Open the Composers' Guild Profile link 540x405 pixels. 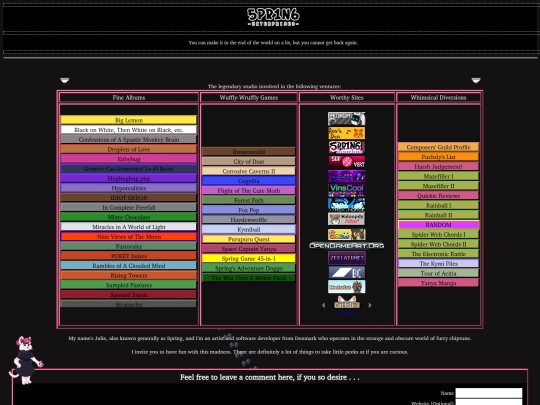(438, 147)
